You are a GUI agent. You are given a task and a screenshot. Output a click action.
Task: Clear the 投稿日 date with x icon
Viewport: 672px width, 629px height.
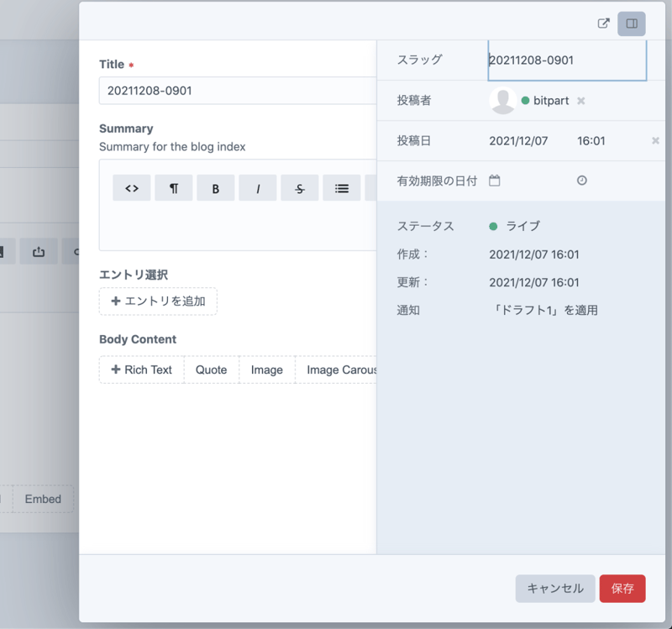click(655, 141)
